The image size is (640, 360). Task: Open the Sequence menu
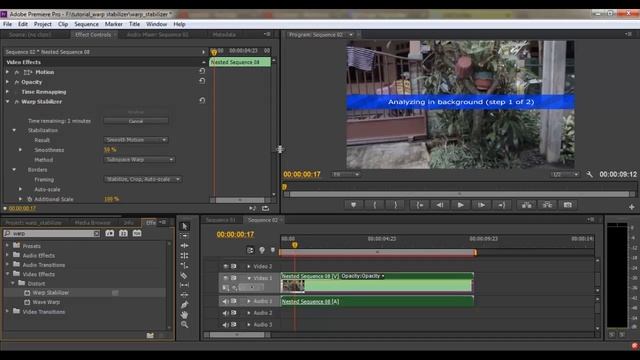[86, 24]
